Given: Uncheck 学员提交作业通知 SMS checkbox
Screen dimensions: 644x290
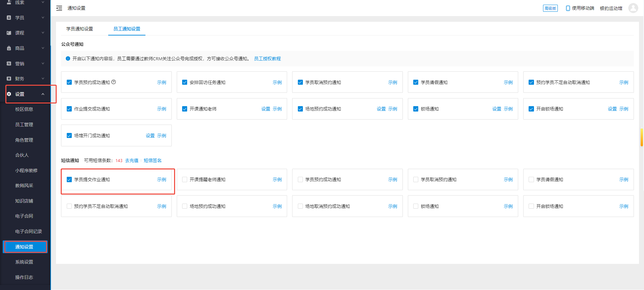Looking at the screenshot, I should pos(69,179).
